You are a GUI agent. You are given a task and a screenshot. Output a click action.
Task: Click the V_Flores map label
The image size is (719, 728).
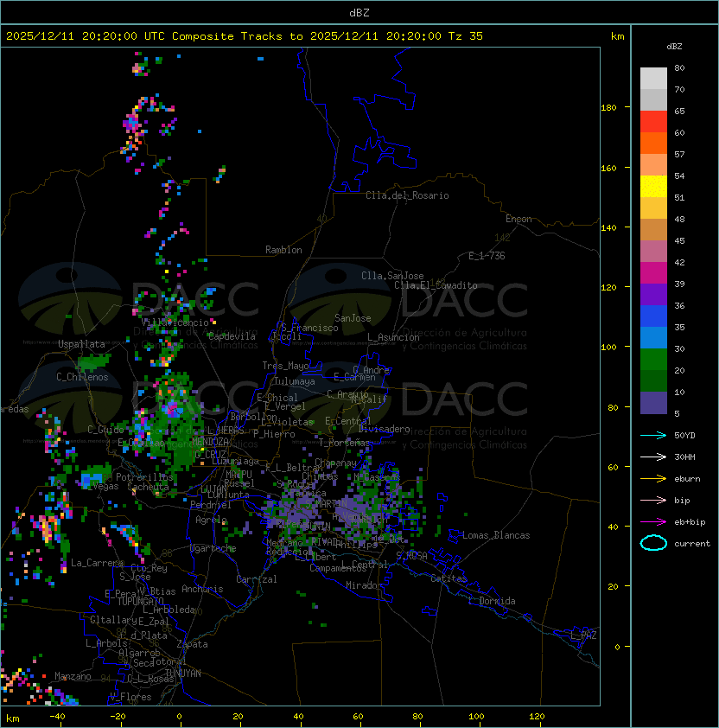[130, 697]
